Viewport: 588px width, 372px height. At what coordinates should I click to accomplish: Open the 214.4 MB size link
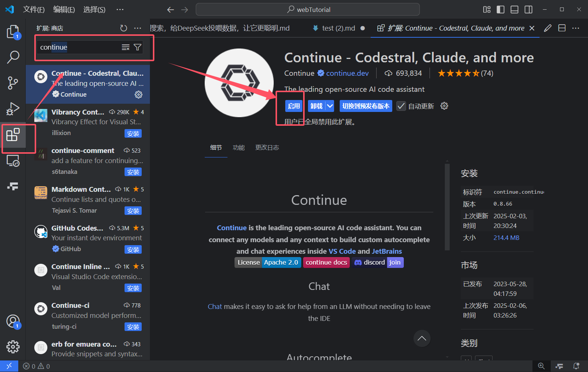click(506, 238)
